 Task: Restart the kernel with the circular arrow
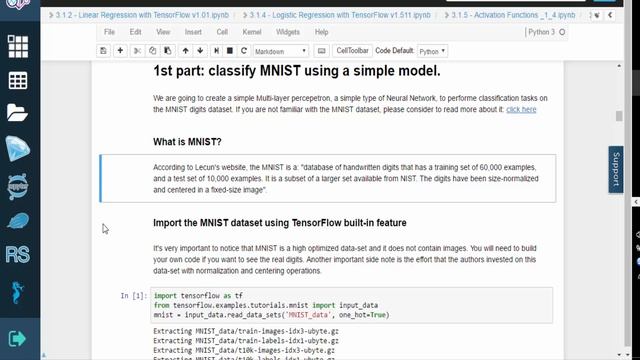[x=244, y=51]
